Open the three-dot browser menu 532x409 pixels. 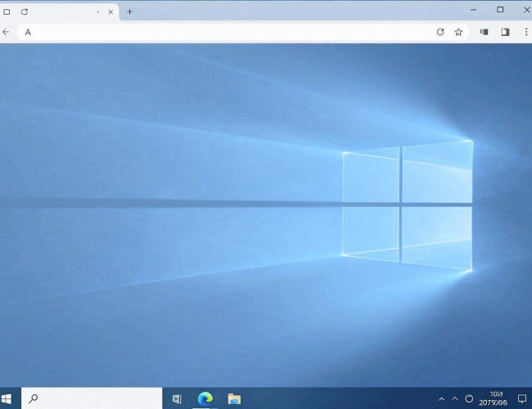[526, 32]
